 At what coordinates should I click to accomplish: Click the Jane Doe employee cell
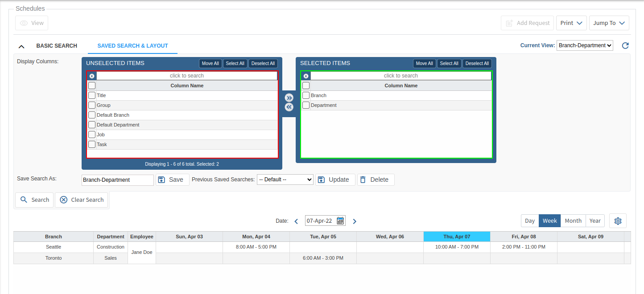142,252
